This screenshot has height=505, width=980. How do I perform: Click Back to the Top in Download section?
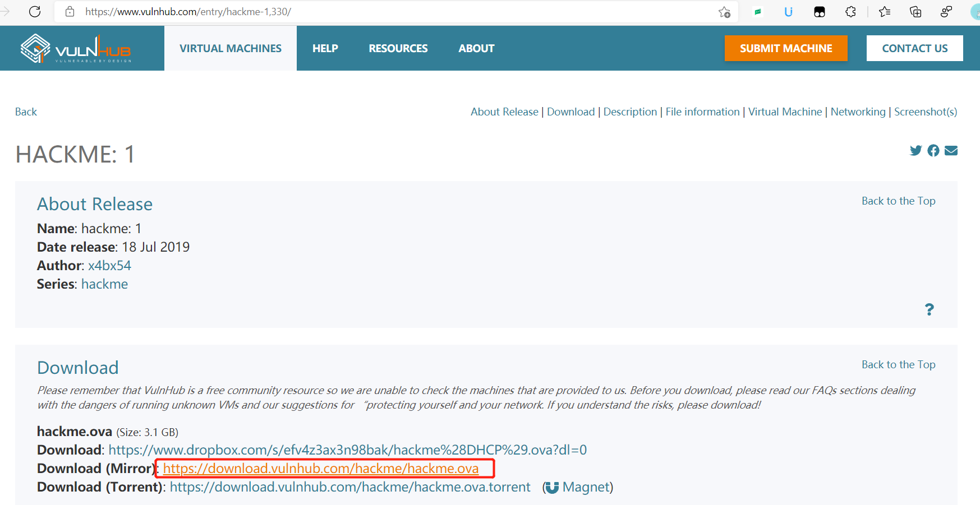click(x=899, y=364)
